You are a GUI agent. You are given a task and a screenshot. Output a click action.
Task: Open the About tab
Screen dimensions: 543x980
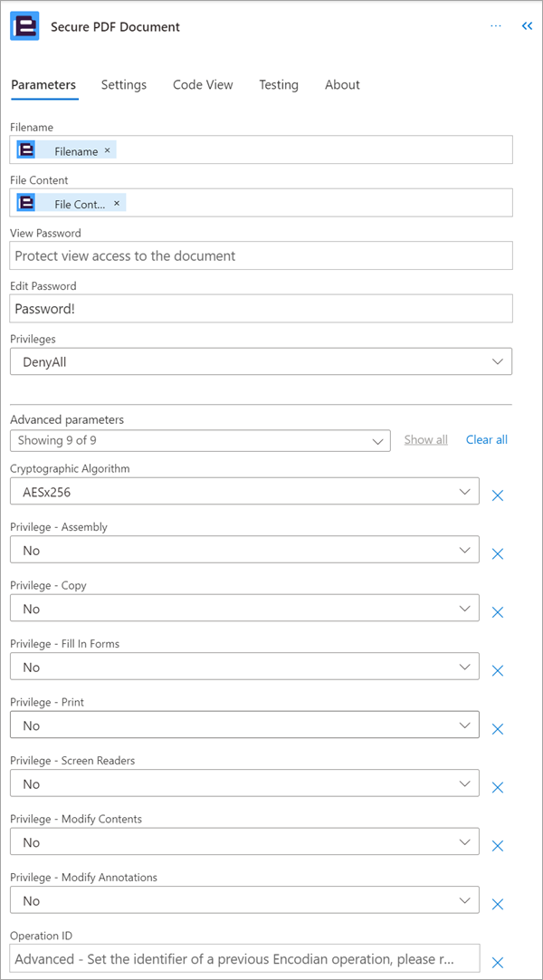pos(342,85)
